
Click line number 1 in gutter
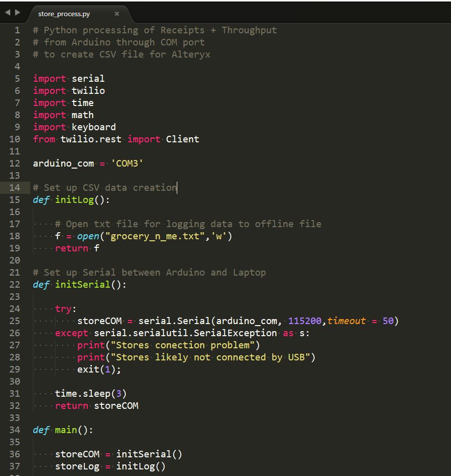coord(17,30)
